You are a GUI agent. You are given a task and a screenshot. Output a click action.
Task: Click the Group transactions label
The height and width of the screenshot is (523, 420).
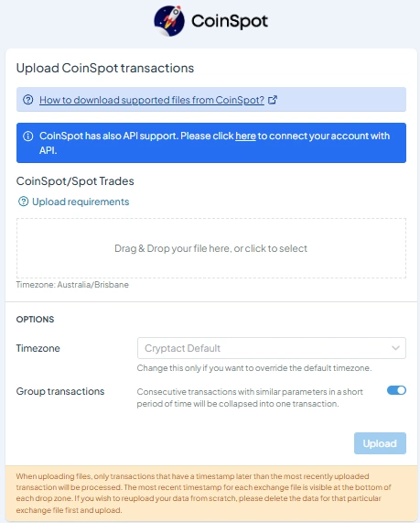coord(60,391)
